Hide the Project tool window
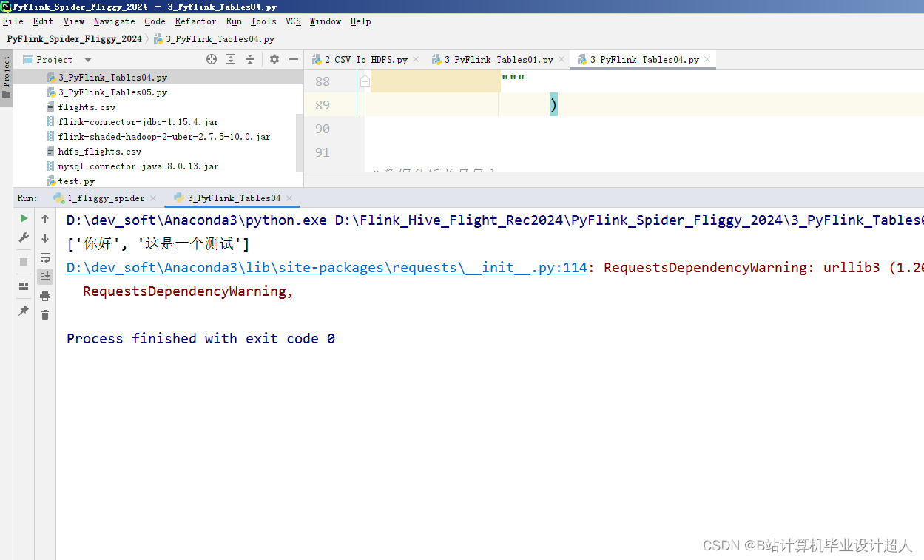The image size is (924, 560). pyautogui.click(x=294, y=59)
